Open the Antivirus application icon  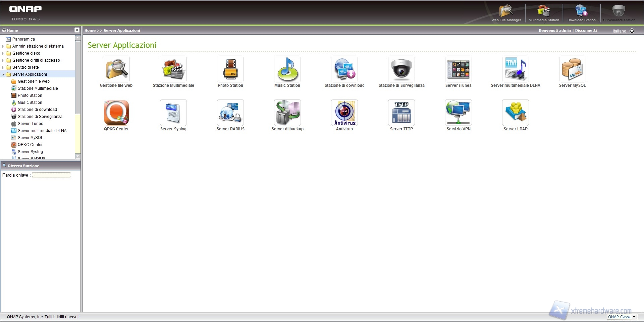tap(344, 113)
